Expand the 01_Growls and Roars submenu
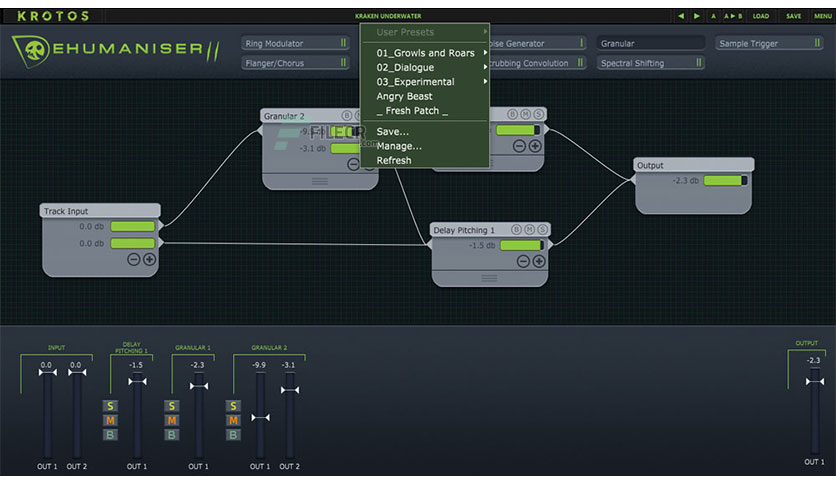The image size is (836, 484). 425,53
